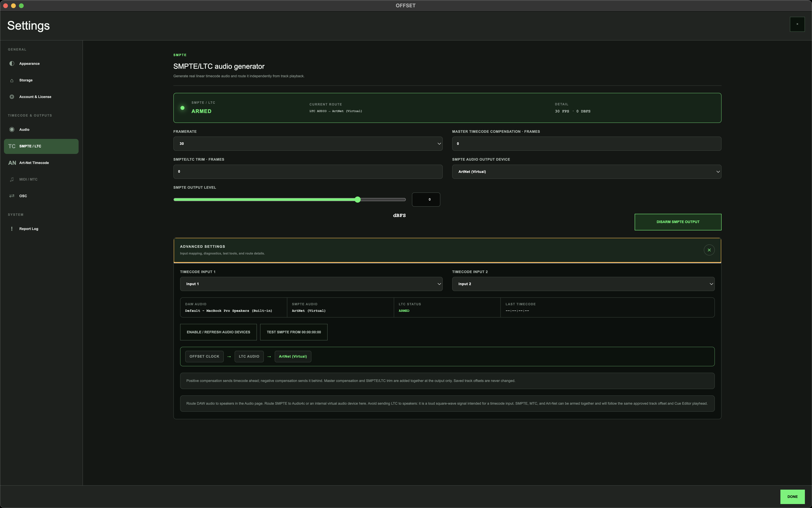The image size is (812, 508).
Task: Open the MIDI / MTC page
Action: 41,179
